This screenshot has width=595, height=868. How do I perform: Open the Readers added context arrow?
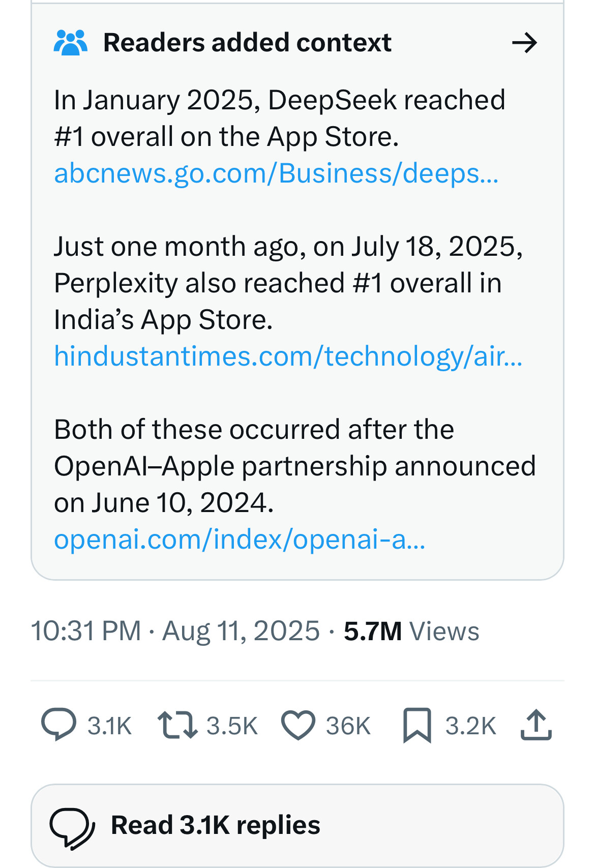click(524, 43)
